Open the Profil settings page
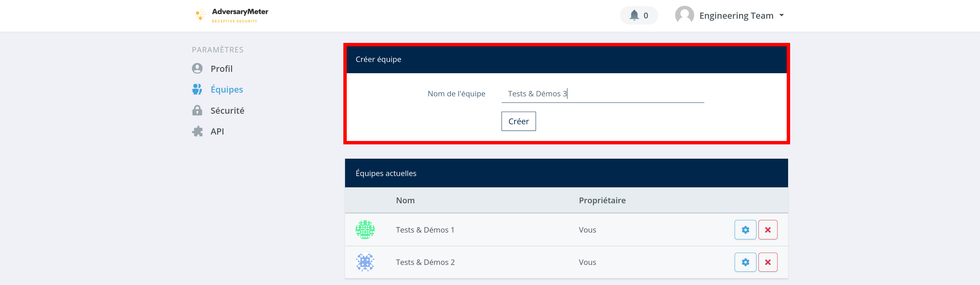The width and height of the screenshot is (980, 285). (x=222, y=68)
